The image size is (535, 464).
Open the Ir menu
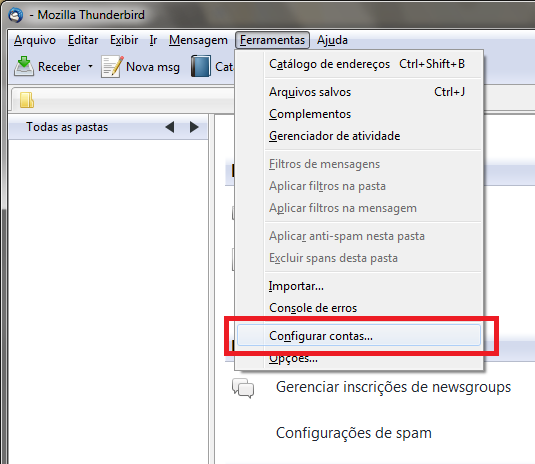[153, 40]
